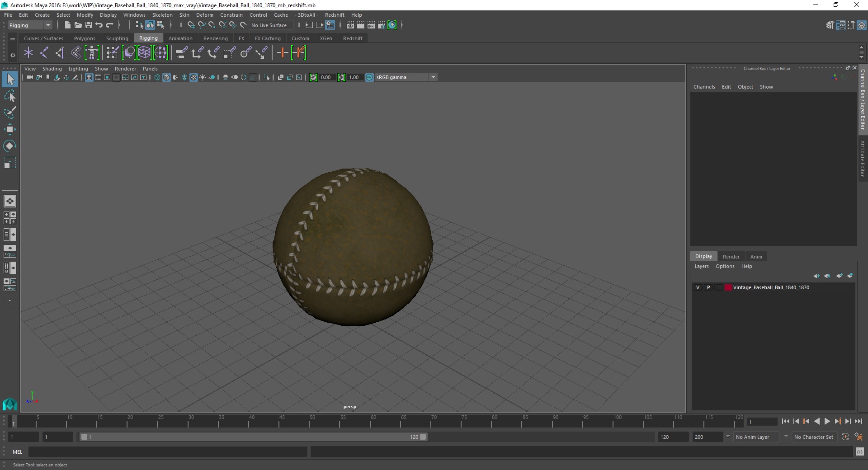
Task: Create a locator from the Rigging shelf
Action: pos(28,53)
